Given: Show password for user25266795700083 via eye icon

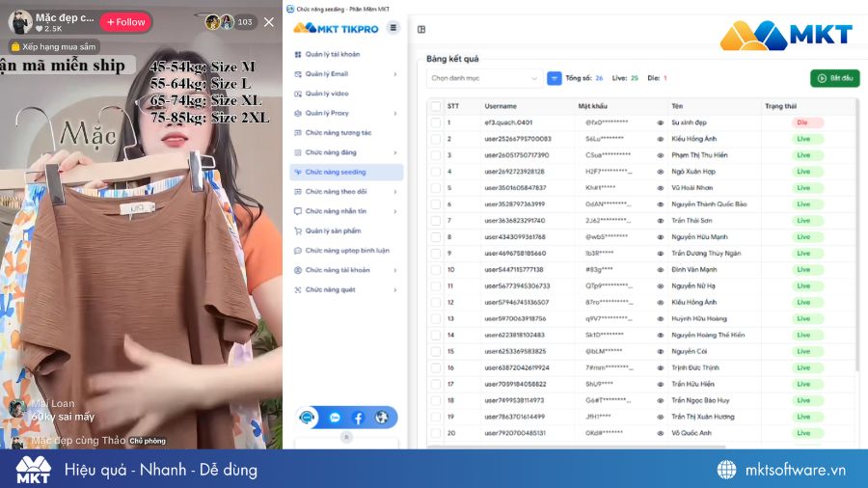Looking at the screenshot, I should click(660, 139).
